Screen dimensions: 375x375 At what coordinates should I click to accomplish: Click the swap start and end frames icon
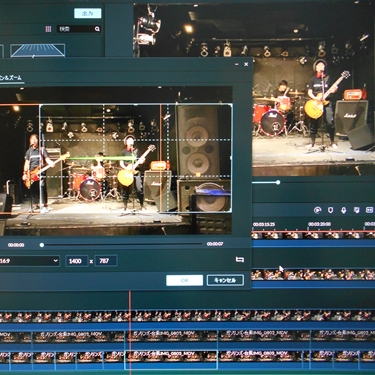pos(240,259)
